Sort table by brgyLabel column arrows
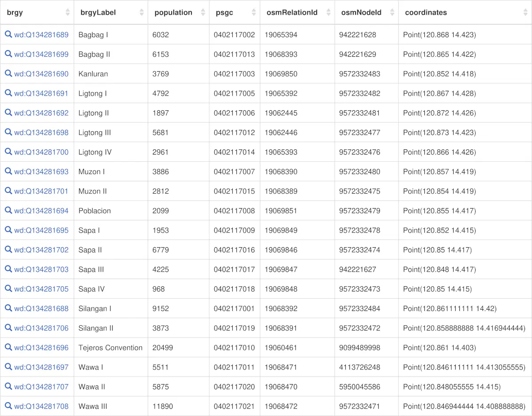This screenshot has height=416, width=532. [x=141, y=12]
